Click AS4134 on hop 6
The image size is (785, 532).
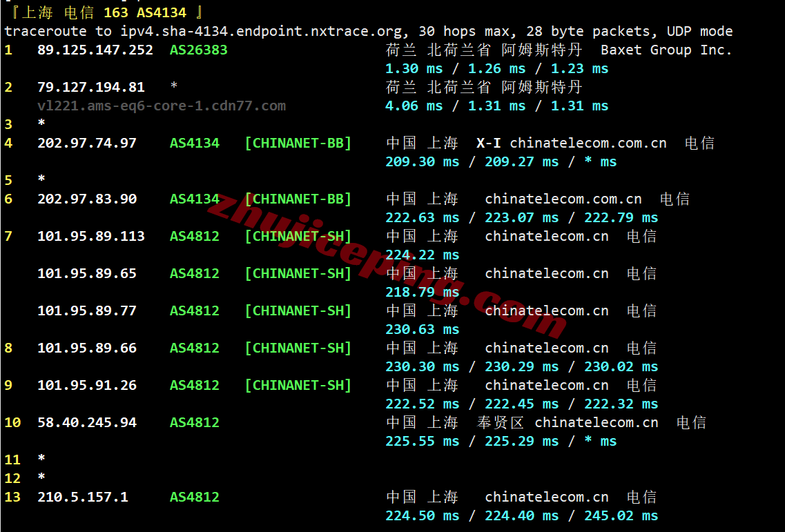(x=194, y=199)
